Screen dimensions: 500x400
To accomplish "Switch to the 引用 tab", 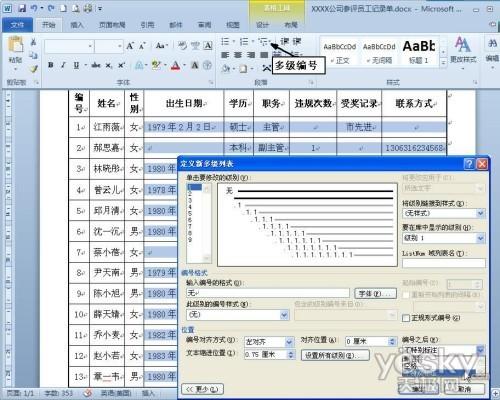I will [147, 25].
